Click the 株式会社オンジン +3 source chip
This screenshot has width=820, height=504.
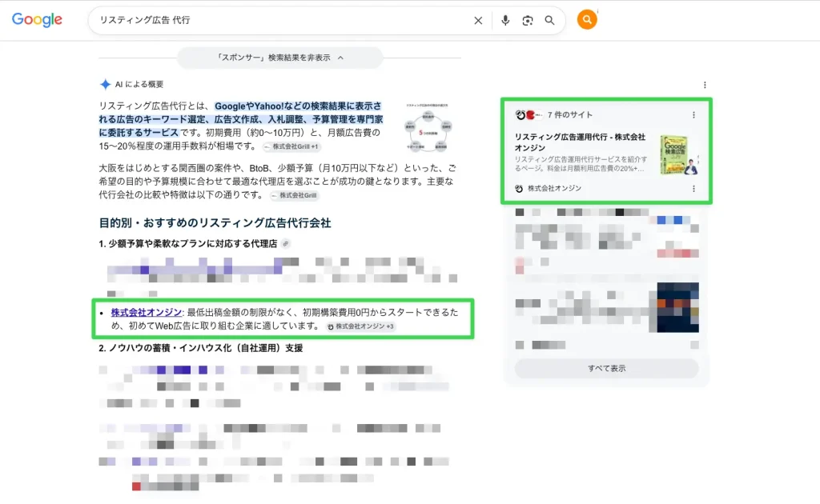[x=361, y=326]
